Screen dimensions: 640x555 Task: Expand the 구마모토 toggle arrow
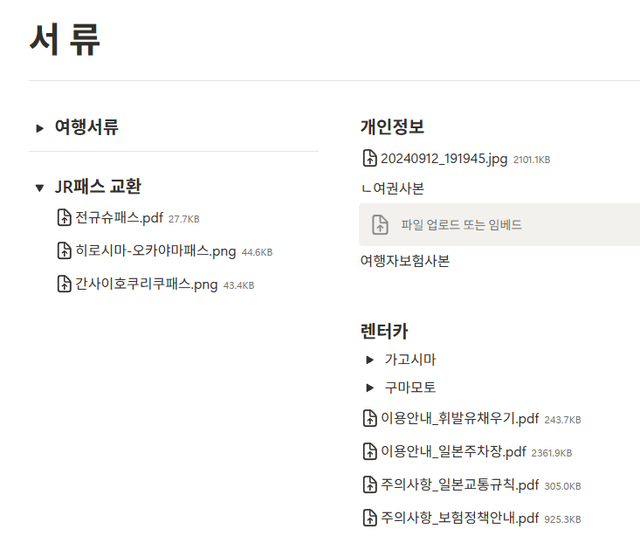[x=370, y=387]
